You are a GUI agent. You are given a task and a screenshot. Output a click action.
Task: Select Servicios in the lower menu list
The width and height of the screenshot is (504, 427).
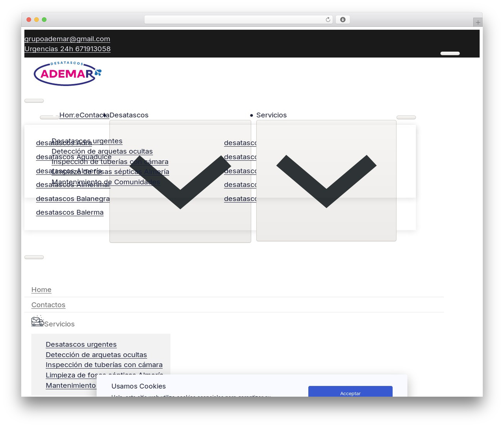pos(59,324)
